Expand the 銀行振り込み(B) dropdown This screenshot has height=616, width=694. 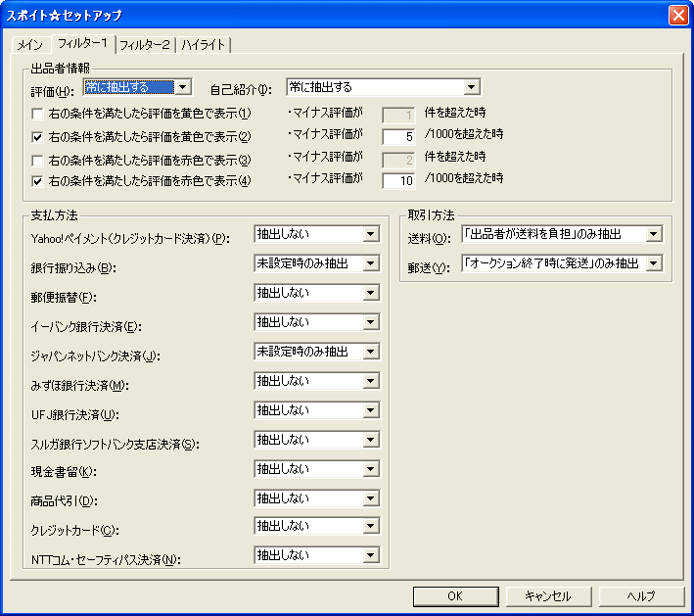(317, 263)
